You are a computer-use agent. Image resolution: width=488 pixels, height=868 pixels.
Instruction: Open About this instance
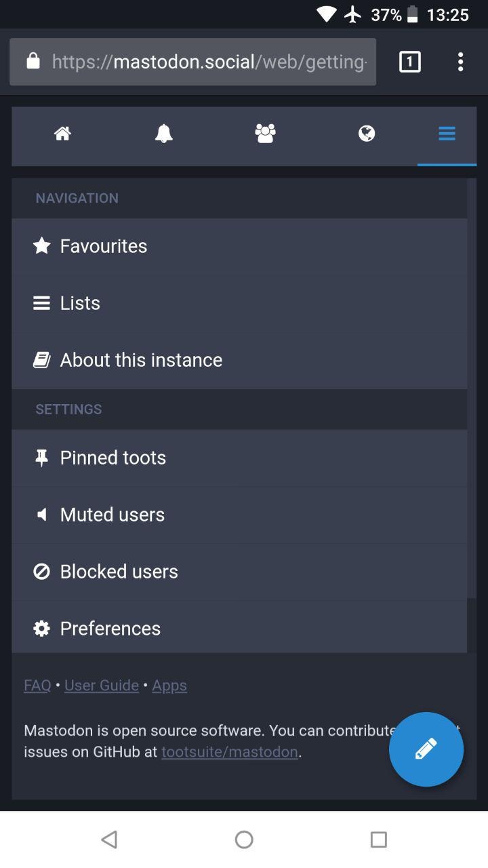click(140, 359)
